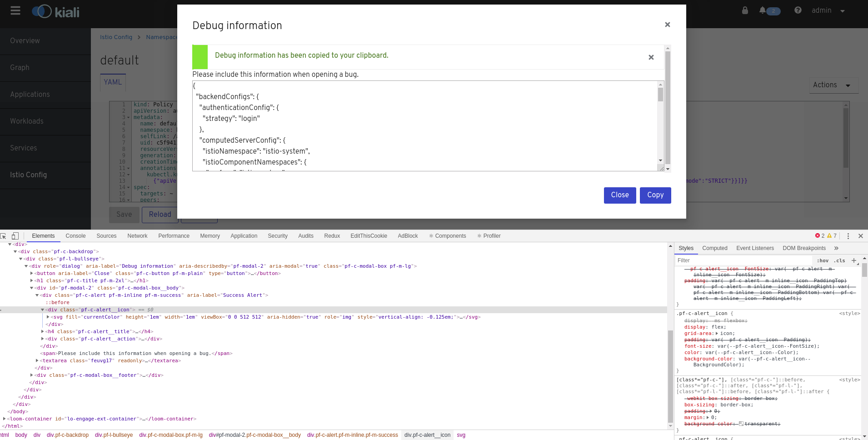Click the transparent background-color swatch
The image size is (868, 440).
pyautogui.click(x=741, y=424)
